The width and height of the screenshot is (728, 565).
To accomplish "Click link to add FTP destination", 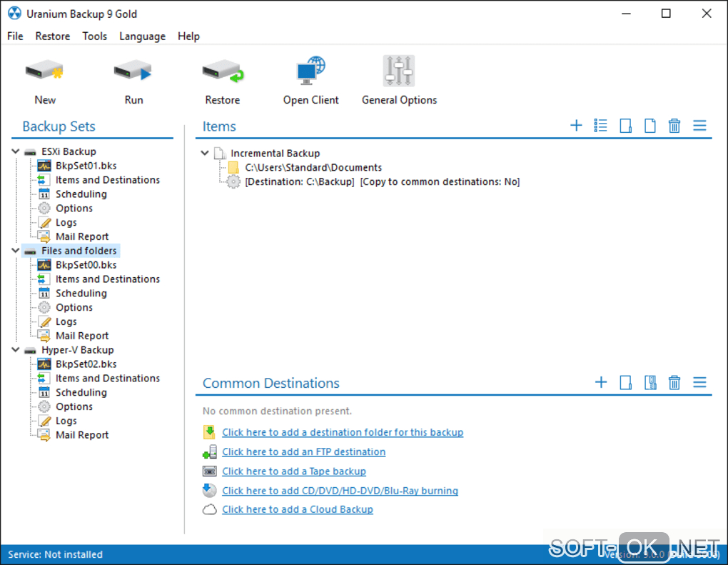I will pos(303,451).
